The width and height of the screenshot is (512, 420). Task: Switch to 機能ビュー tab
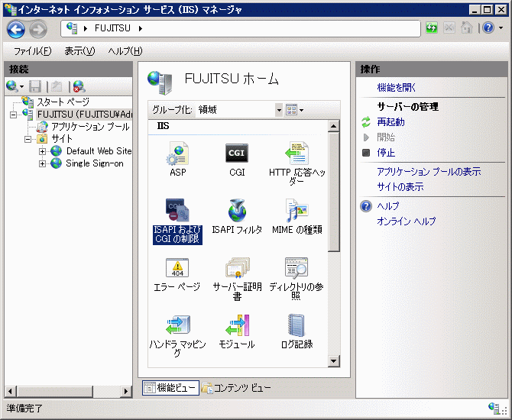click(x=170, y=388)
